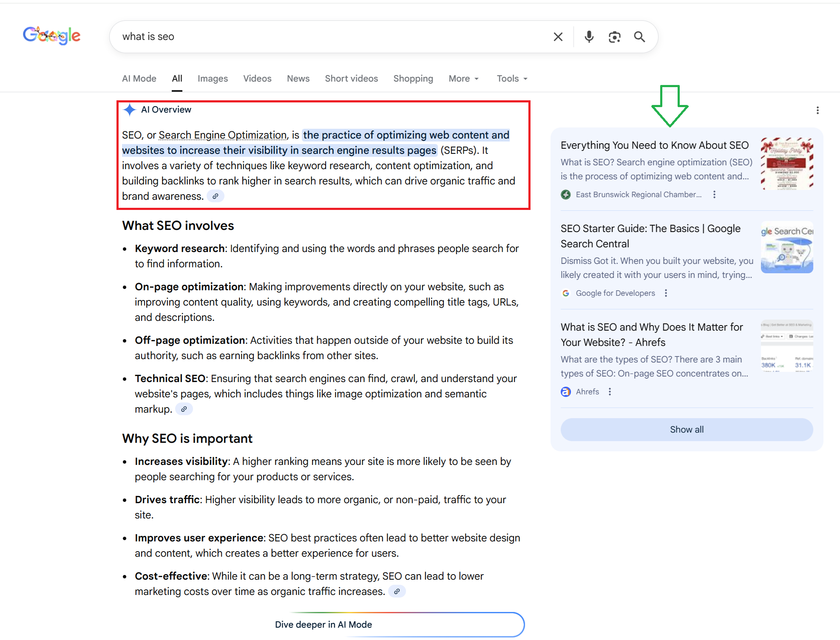
Task: Click the link icon after 'brand awareness'
Action: click(216, 196)
